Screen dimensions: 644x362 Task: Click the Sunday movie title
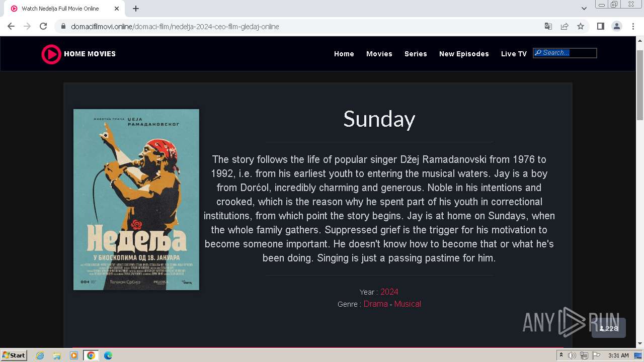coord(379,119)
